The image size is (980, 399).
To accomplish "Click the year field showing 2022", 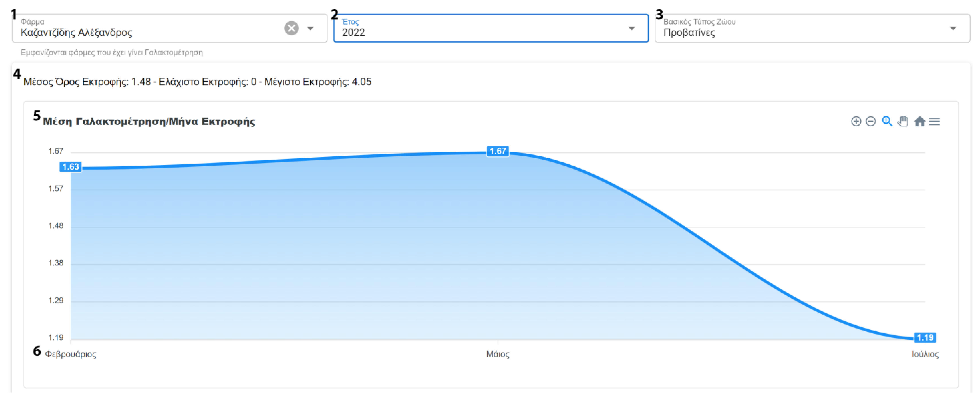I will (476, 32).
